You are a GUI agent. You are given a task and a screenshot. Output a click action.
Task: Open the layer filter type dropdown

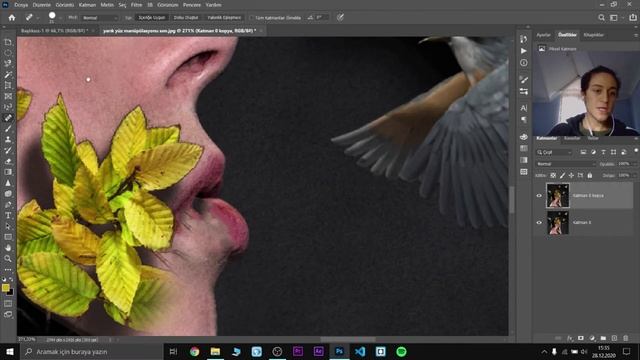pos(555,152)
